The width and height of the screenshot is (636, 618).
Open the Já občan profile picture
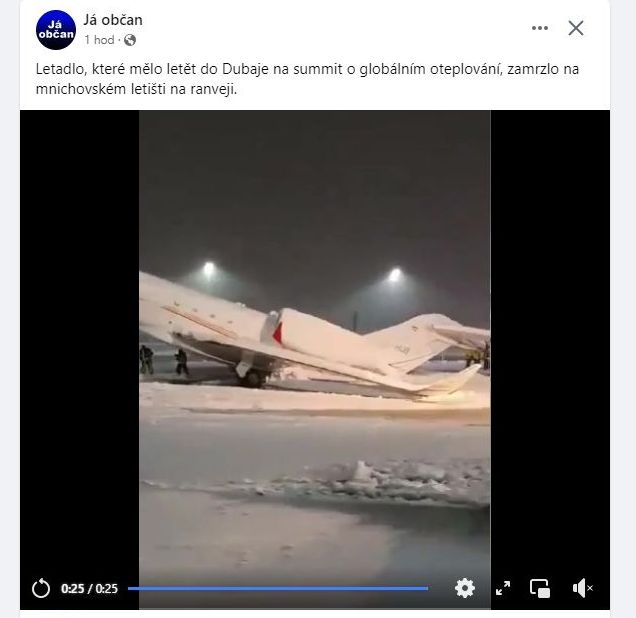[56, 30]
